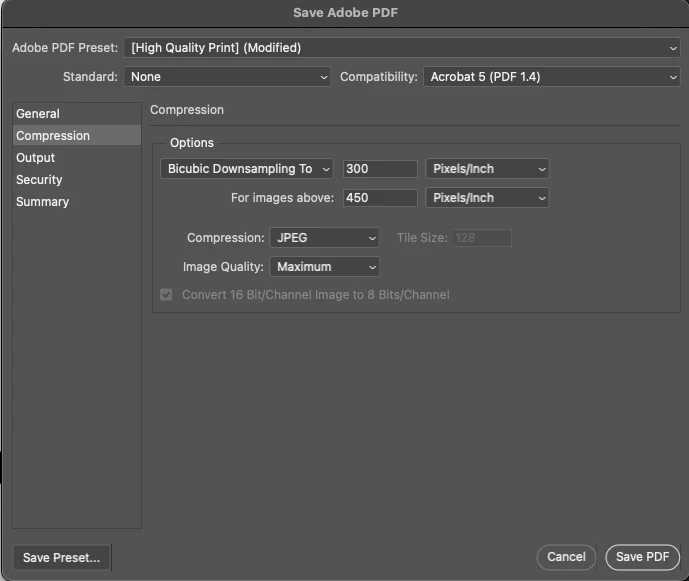The height and width of the screenshot is (581, 689).
Task: Select the General section in sidebar
Action: [x=77, y=113]
